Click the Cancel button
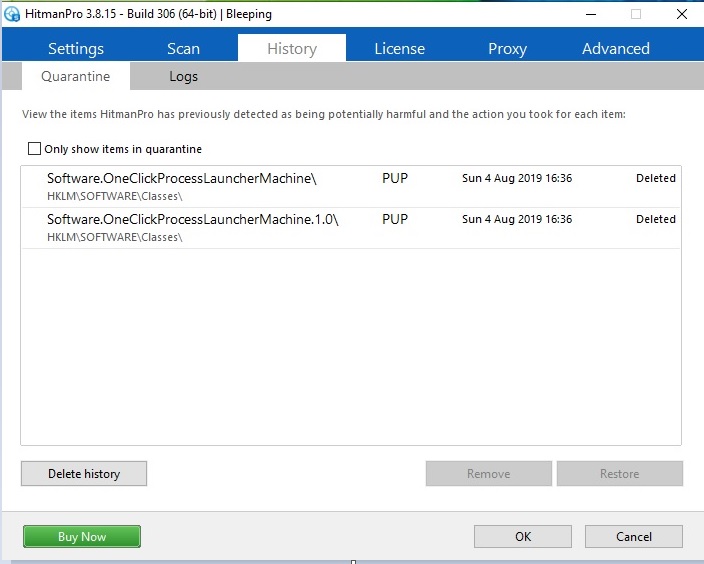Image resolution: width=704 pixels, height=564 pixels. tap(634, 537)
